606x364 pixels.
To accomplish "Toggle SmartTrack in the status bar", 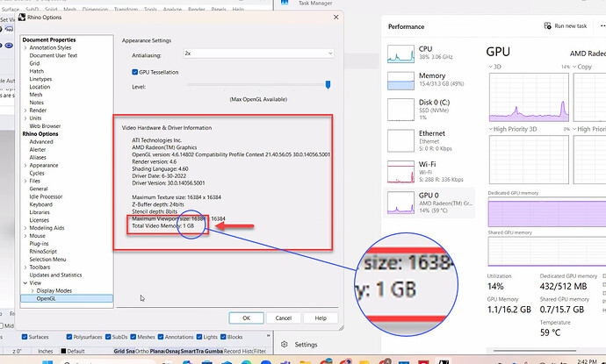I will [x=191, y=351].
